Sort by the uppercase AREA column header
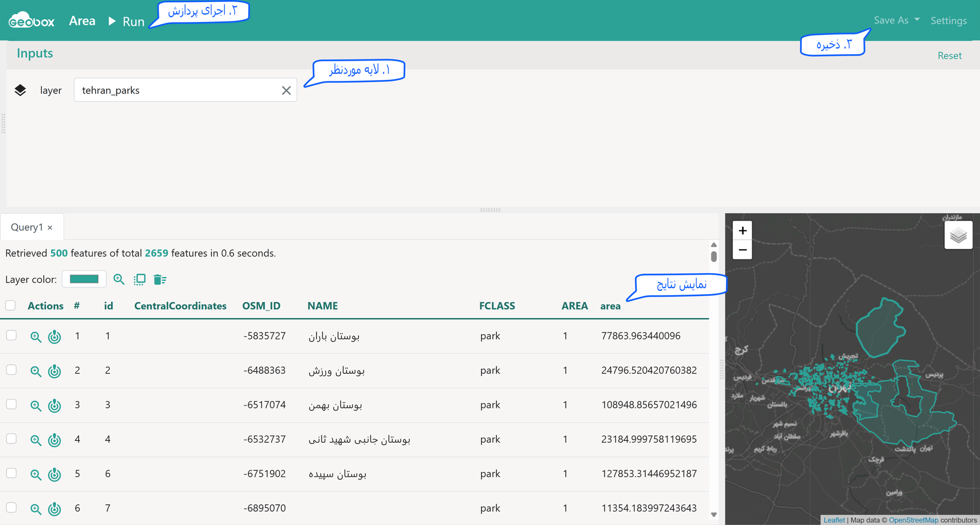 (575, 306)
